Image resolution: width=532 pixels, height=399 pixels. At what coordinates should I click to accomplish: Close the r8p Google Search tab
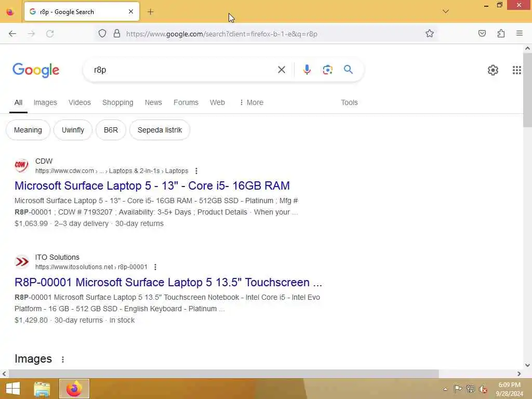click(130, 11)
